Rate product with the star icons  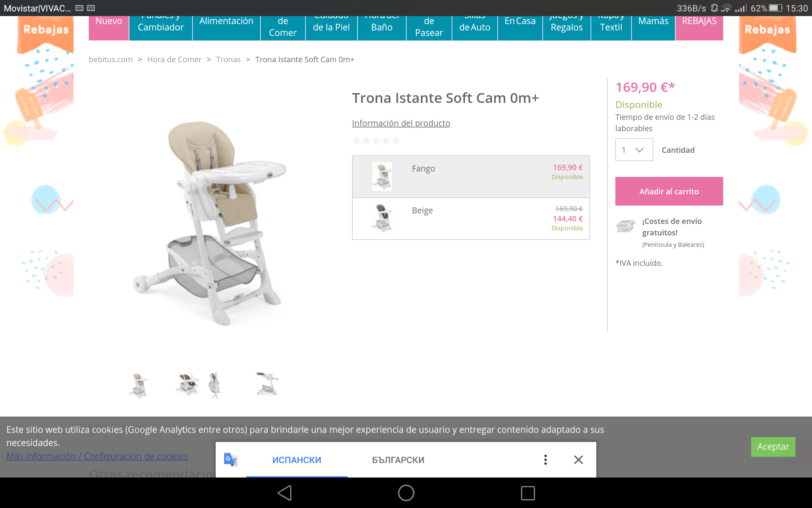376,141
